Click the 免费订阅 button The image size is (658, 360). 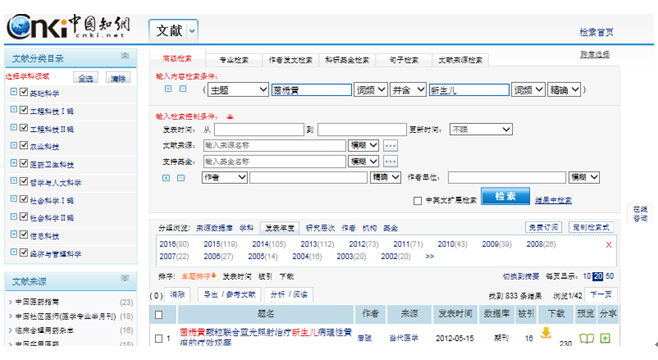[x=543, y=227]
